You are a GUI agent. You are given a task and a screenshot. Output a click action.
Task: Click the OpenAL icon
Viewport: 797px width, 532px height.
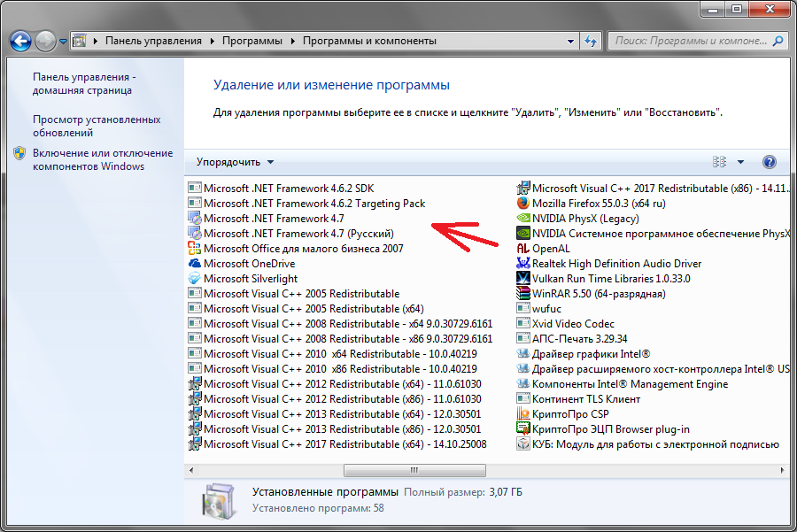point(523,249)
